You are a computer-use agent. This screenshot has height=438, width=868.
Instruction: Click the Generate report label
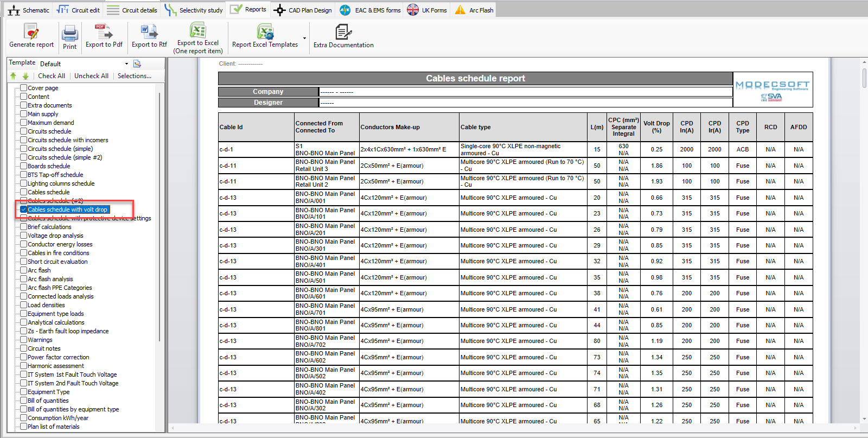click(31, 45)
